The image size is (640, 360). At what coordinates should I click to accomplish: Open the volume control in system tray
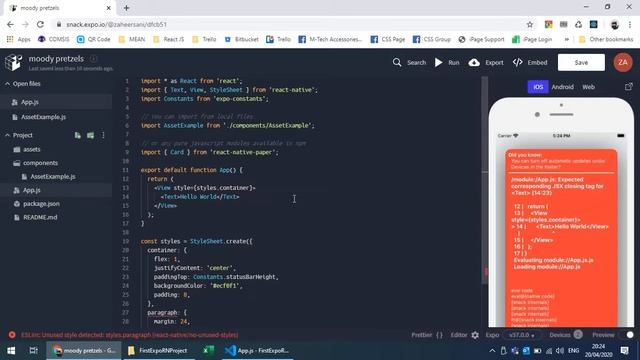click(x=560, y=351)
